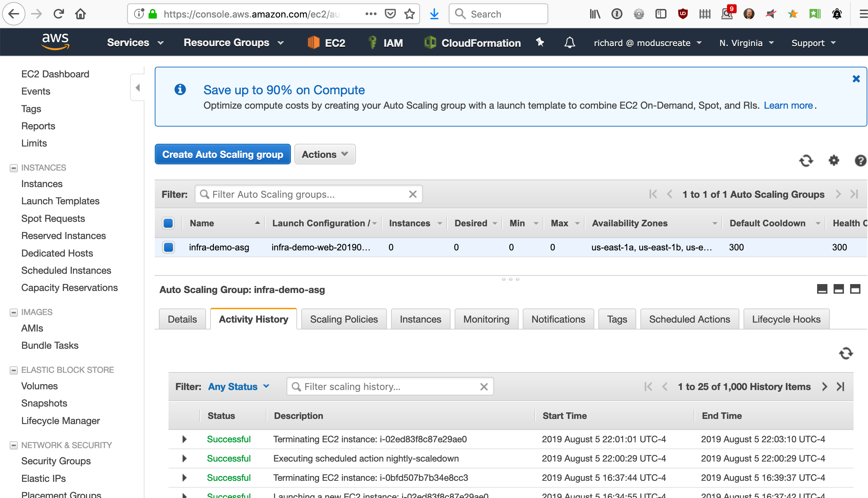Screen dimensions: 868x498
Task: Uncheck the infra-demo-asg row checkbox
Action: [x=169, y=247]
